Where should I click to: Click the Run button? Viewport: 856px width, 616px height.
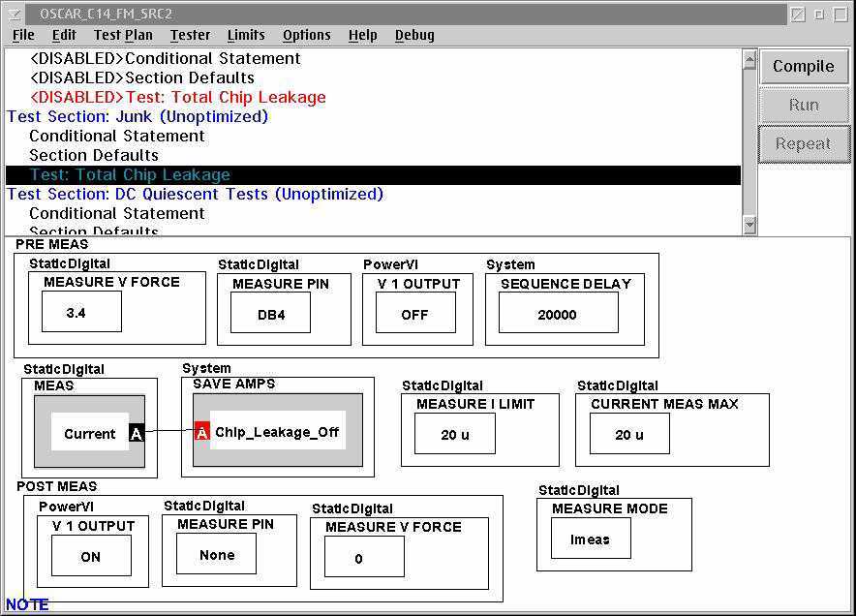point(804,105)
